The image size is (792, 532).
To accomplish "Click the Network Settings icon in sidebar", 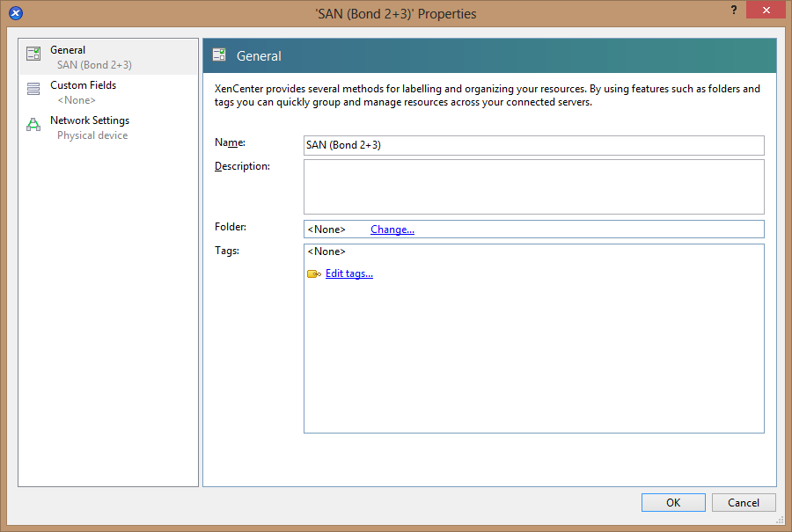I will point(33,124).
